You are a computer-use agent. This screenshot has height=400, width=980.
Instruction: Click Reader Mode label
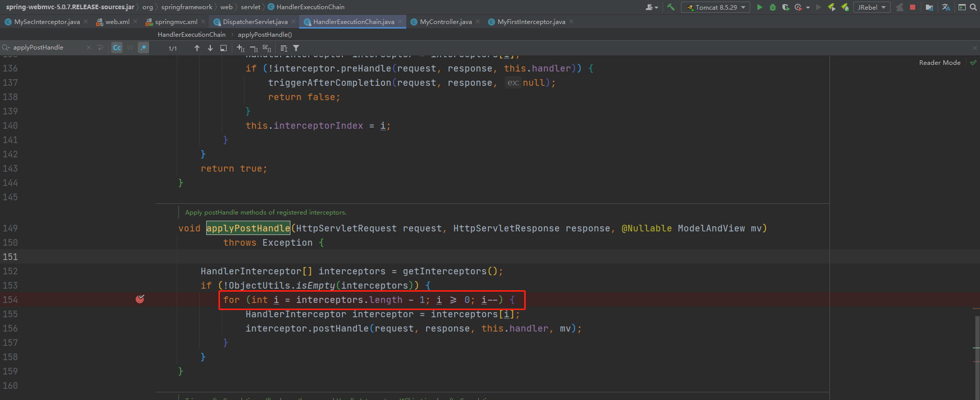click(x=940, y=63)
